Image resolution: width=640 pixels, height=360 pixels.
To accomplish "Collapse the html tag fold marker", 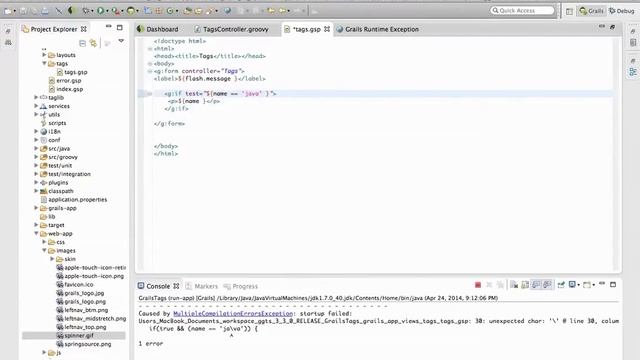I will (150, 49).
